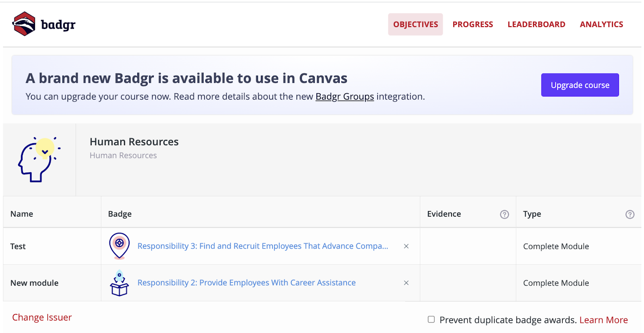This screenshot has width=644, height=333.
Task: Open the Responsibility 2 career assistance link
Action: point(246,283)
